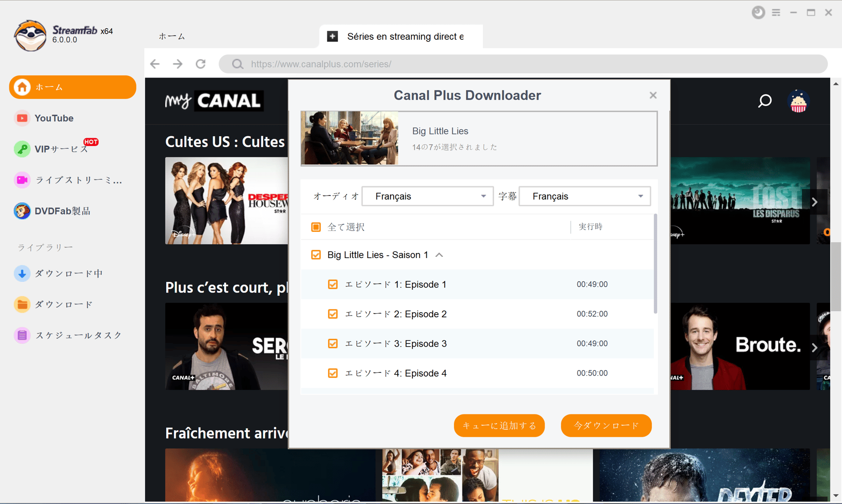Open the Desperate Housewives poster
The height and width of the screenshot is (504, 842).
[x=226, y=201]
